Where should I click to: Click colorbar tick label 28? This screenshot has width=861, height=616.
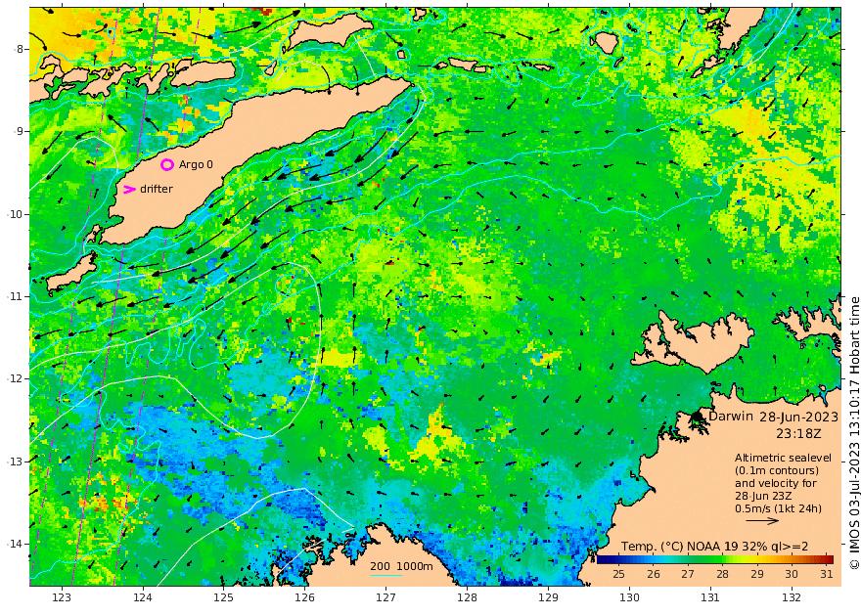pyautogui.click(x=722, y=574)
